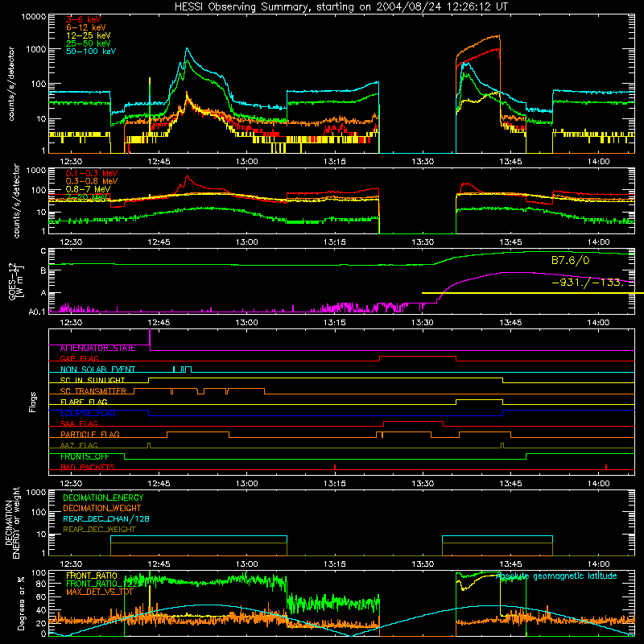The image size is (644, 644).
Task: Click the Degrees or % axis title
Action: coord(21,603)
